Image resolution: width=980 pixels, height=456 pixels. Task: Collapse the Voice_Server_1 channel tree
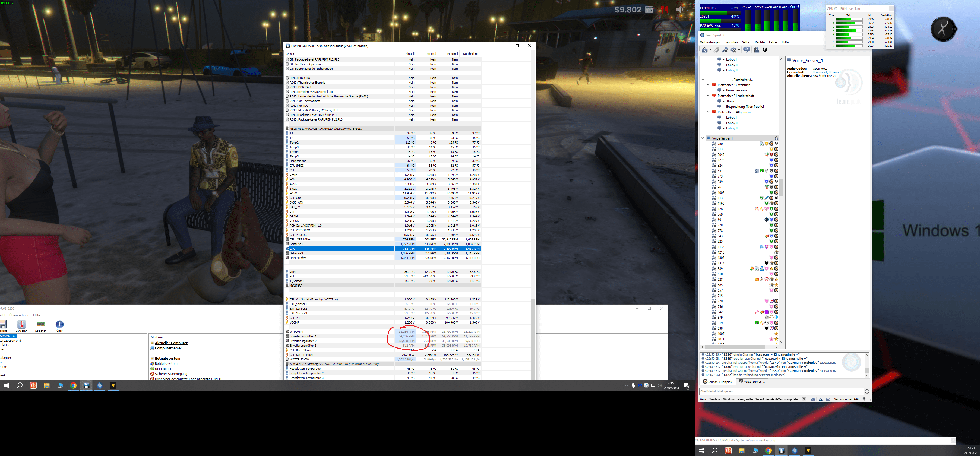coord(703,138)
